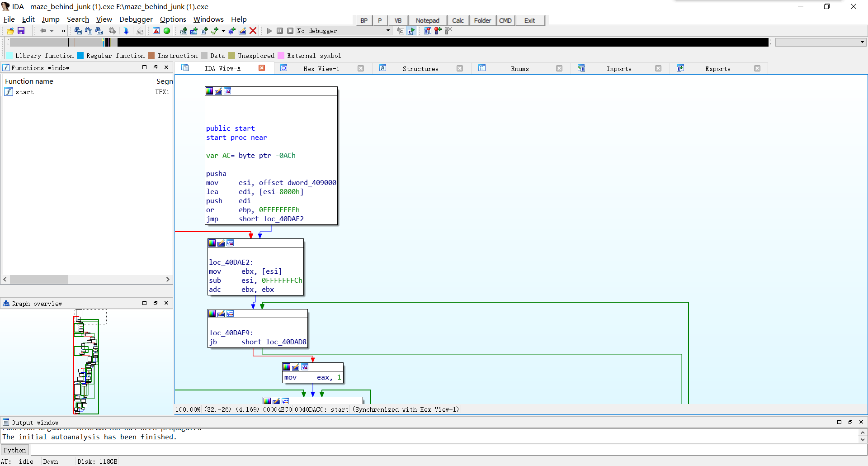Click the make code icon
The width and height of the screenshot is (868, 466).
coord(184,31)
